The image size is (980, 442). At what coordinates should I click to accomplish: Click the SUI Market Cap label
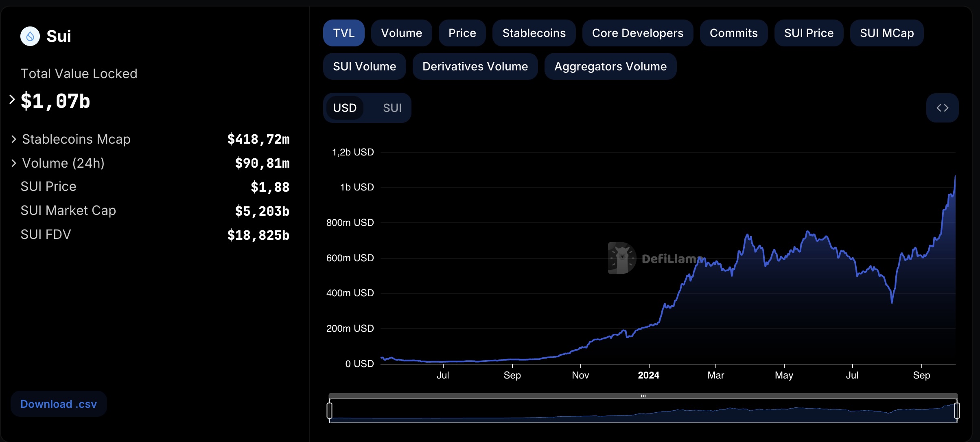click(68, 210)
